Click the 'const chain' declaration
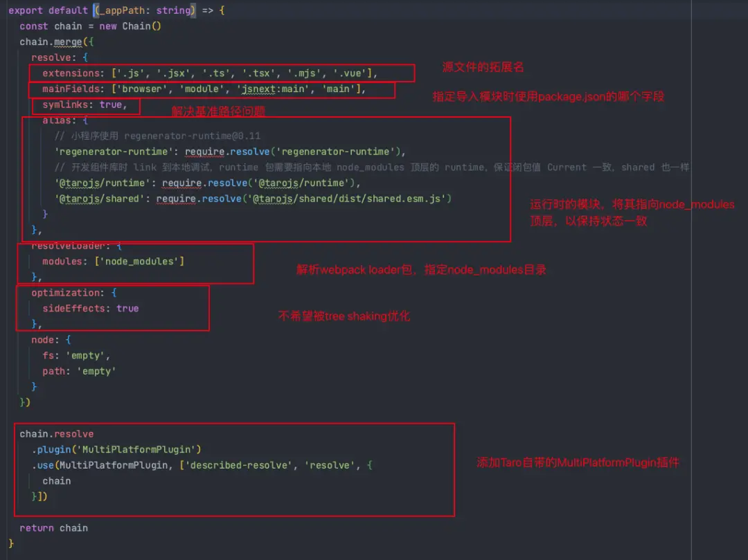The image size is (748, 560). (51, 26)
